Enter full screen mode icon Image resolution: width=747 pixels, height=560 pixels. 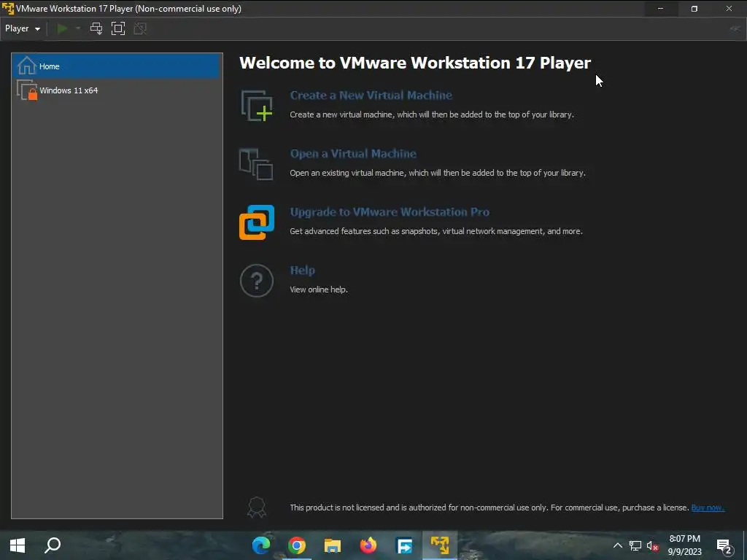(x=118, y=28)
